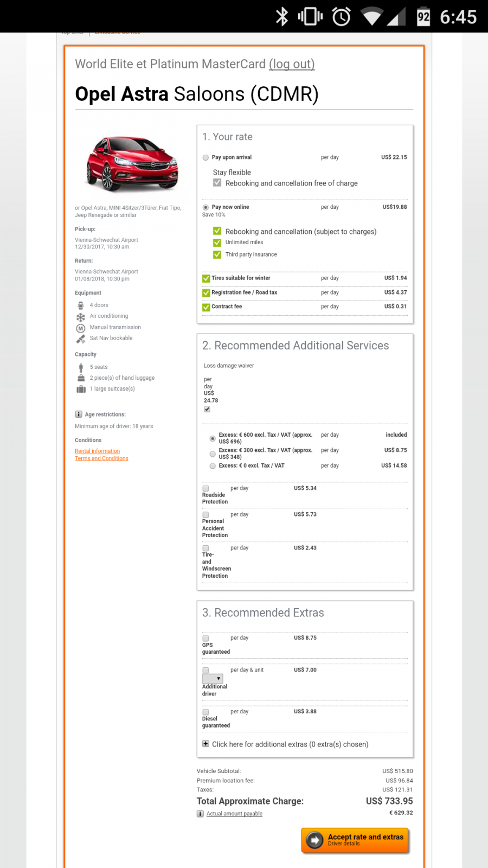Open the Terms and Conditions link
The width and height of the screenshot is (488, 868).
[101, 458]
